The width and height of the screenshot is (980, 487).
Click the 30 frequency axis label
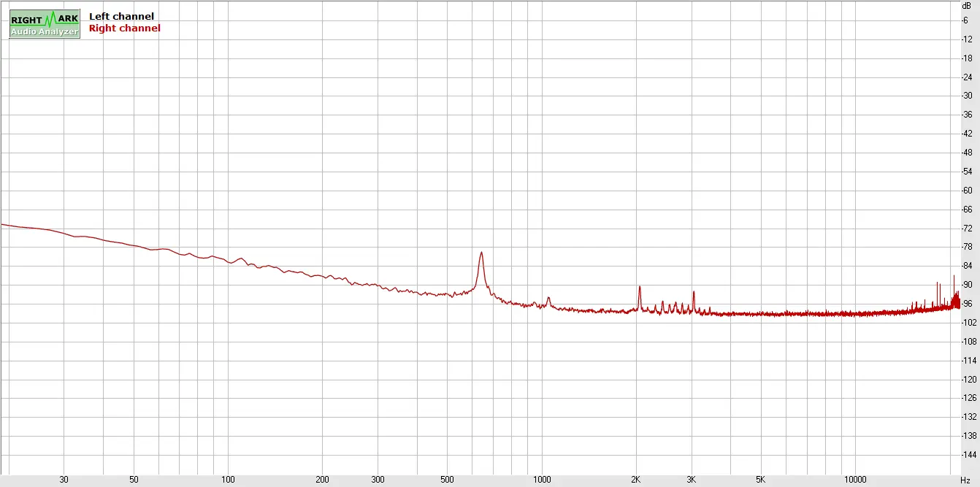(x=64, y=480)
